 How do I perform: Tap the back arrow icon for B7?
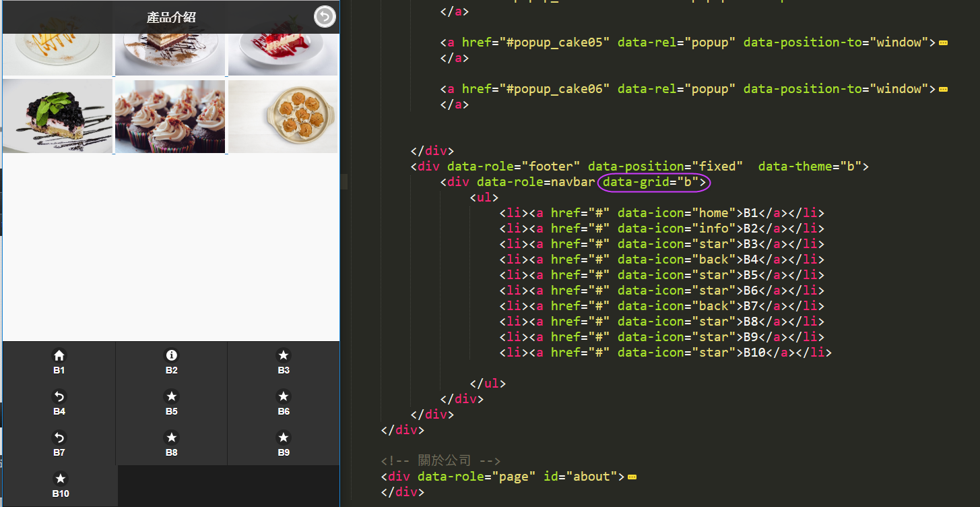click(59, 438)
